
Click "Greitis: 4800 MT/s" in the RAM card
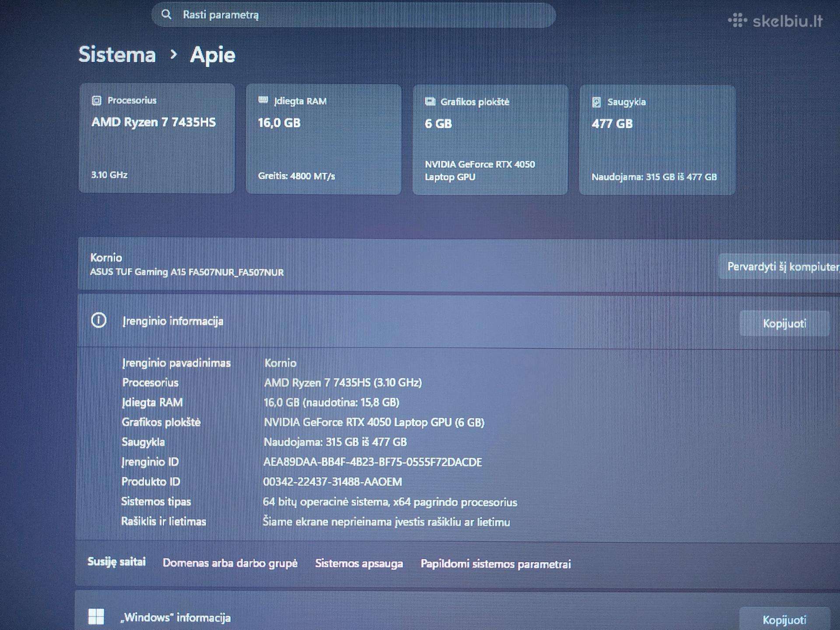click(297, 176)
